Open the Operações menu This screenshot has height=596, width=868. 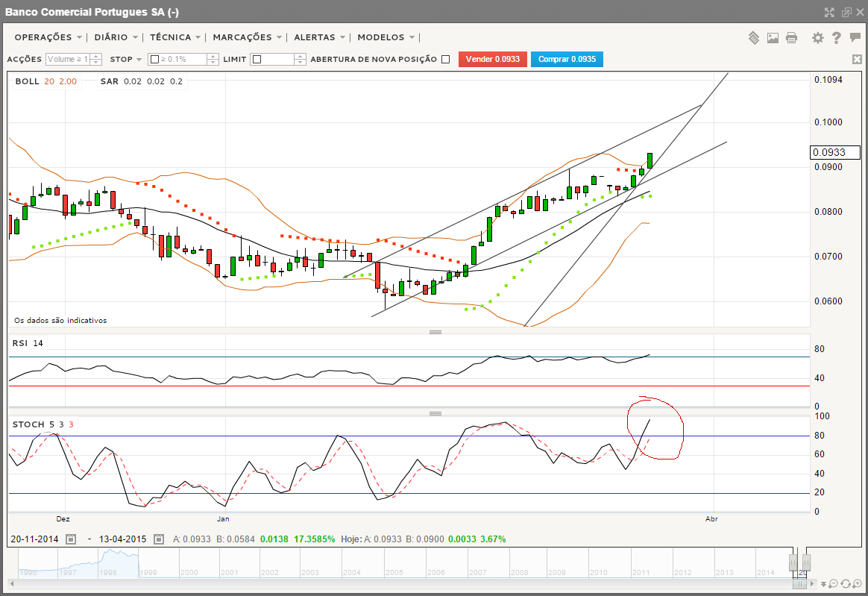(48, 37)
